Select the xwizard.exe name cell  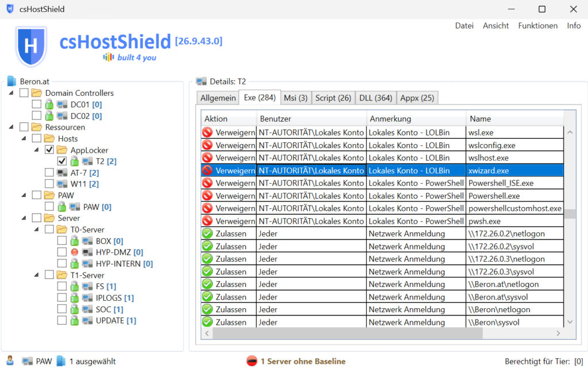coord(515,170)
